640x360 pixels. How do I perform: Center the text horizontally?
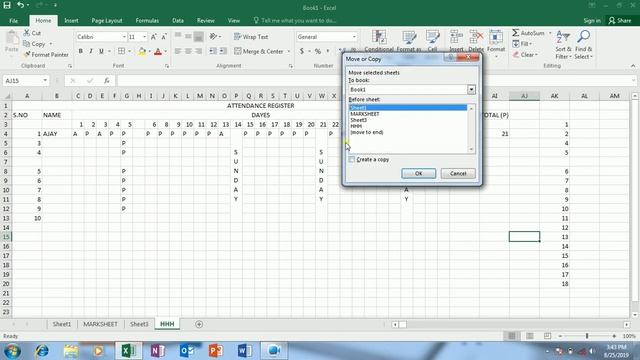(x=188, y=51)
